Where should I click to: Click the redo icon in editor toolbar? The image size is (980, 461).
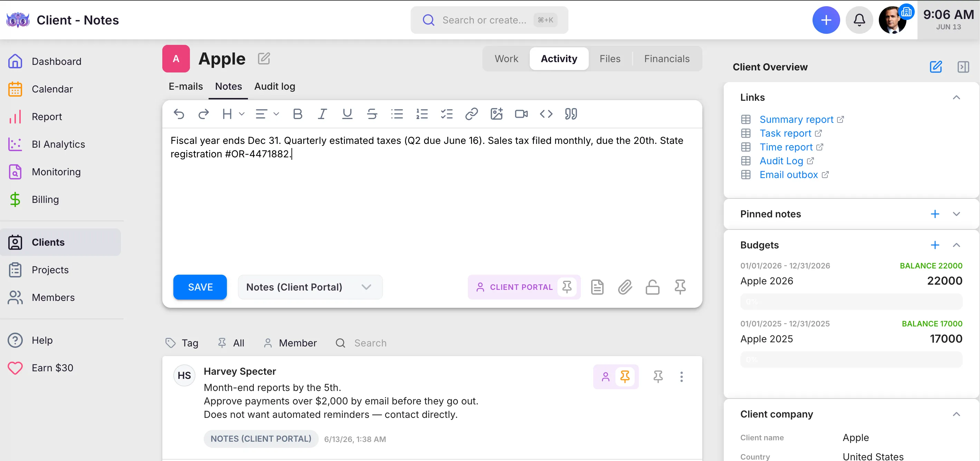pyautogui.click(x=203, y=114)
